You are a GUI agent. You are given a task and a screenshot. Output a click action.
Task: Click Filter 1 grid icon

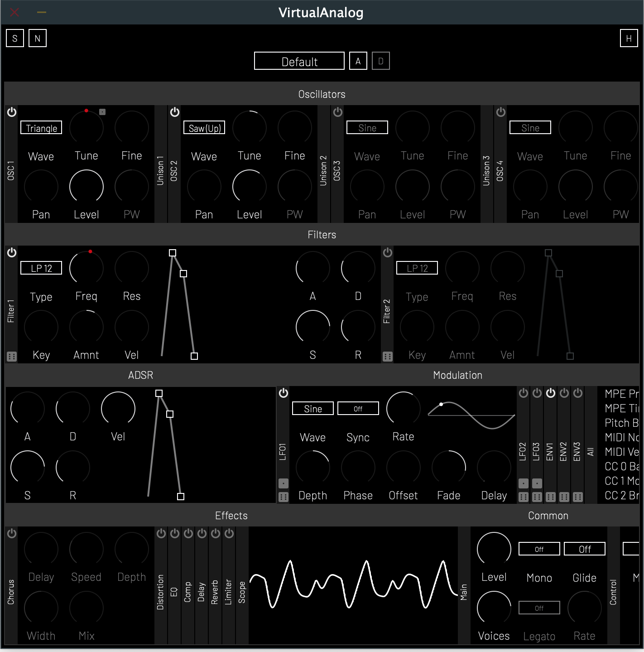(x=12, y=357)
